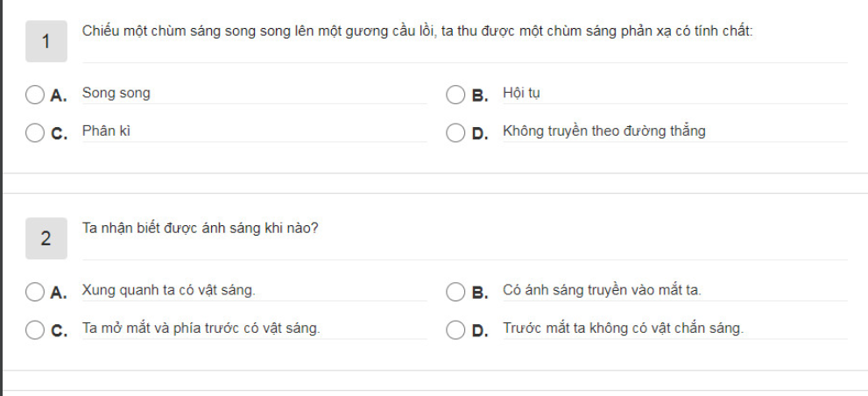
Task: Click the "Không truyền theo đường thẳng" answer text
Action: click(x=603, y=131)
